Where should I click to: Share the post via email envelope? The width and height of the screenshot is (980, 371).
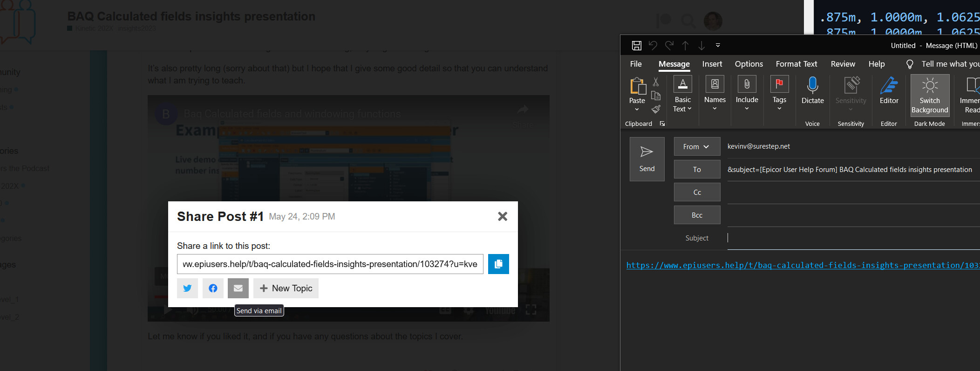tap(238, 288)
